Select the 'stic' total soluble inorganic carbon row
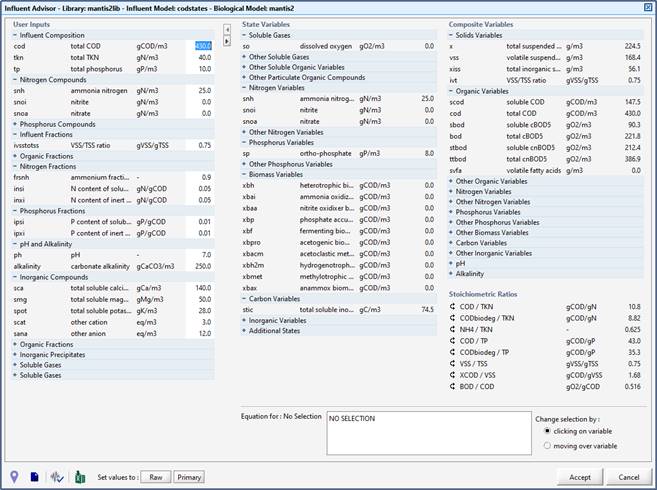The image size is (657, 490). pyautogui.click(x=339, y=310)
